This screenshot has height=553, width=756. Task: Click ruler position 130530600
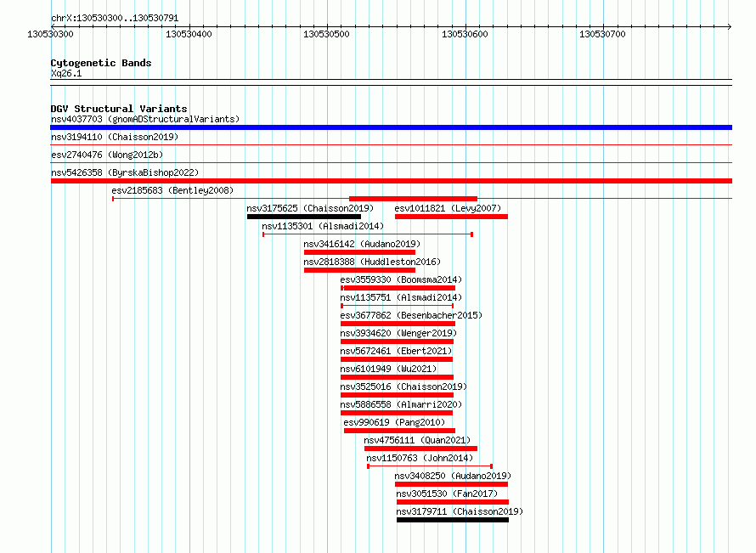tap(465, 34)
